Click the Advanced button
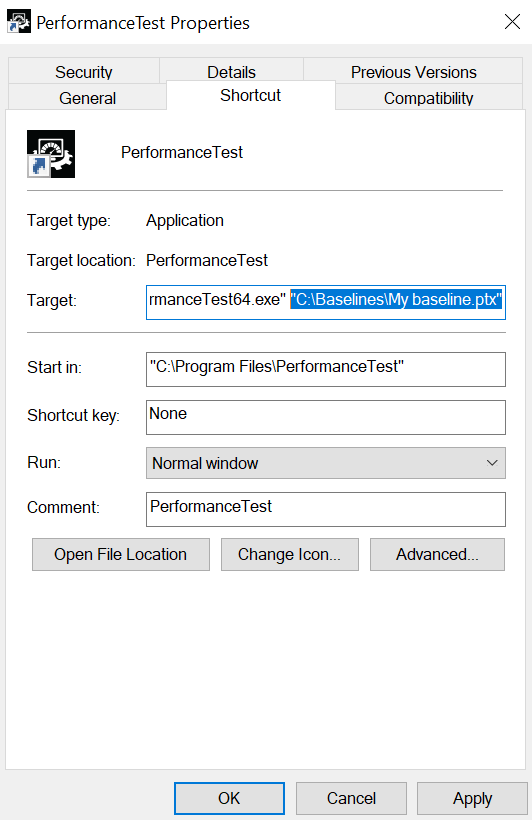 (437, 554)
